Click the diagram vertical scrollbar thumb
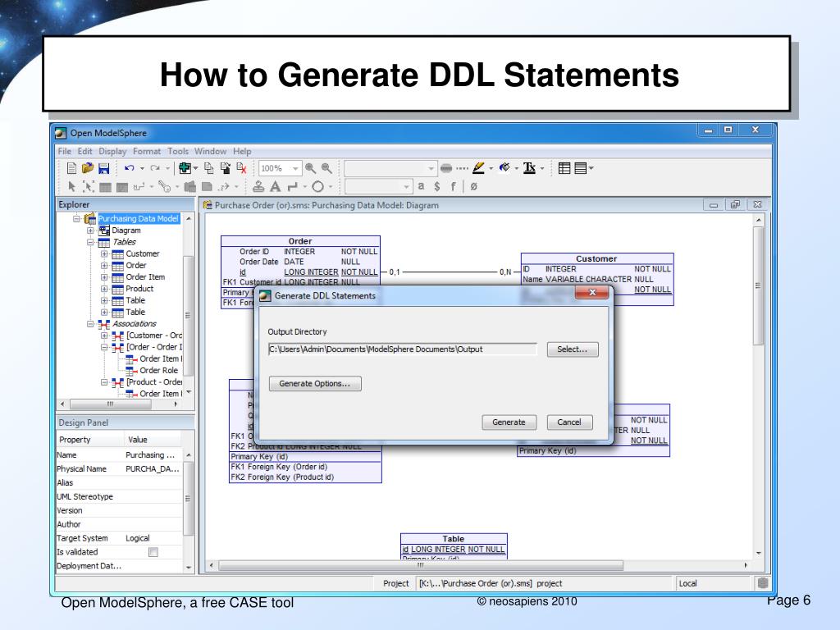The image size is (840, 630). point(758,285)
